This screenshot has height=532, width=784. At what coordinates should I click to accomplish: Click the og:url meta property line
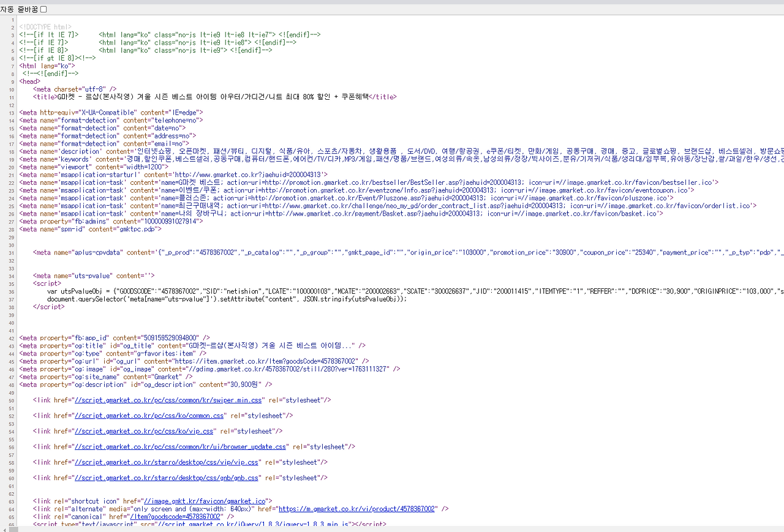[x=194, y=361]
